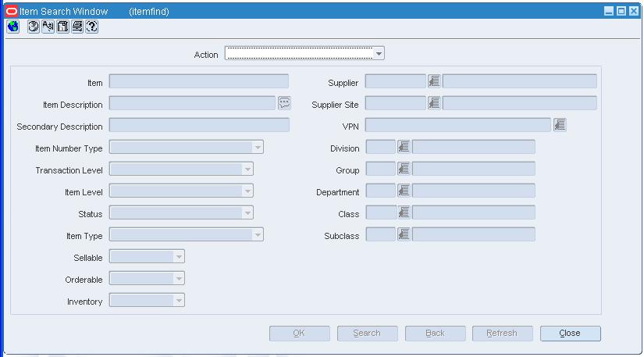
Task: Open the Supplier list of values icon
Action: [434, 81]
